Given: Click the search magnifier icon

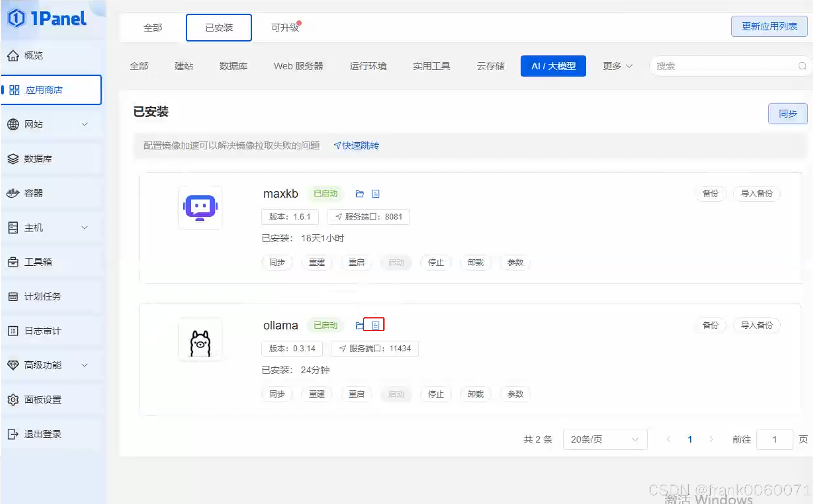Looking at the screenshot, I should click(802, 66).
